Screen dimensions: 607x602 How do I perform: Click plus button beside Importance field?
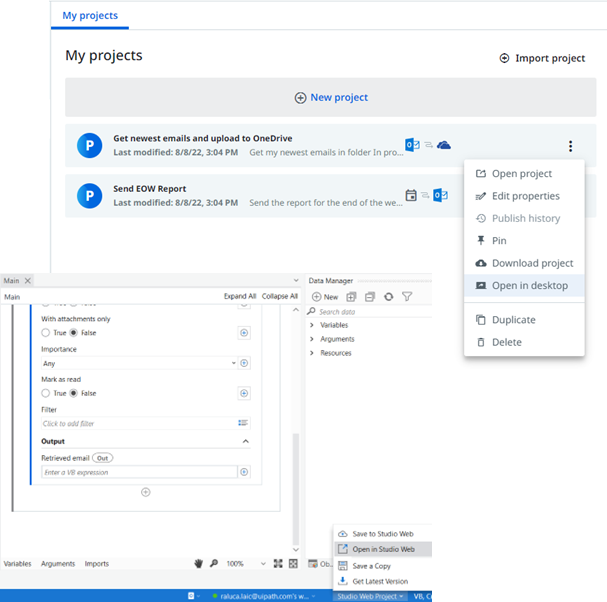click(x=244, y=363)
